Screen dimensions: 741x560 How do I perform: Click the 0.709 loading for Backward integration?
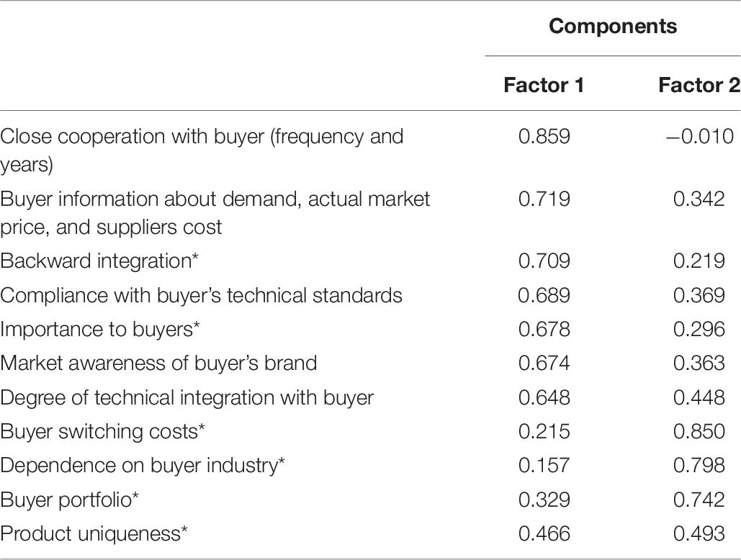(544, 261)
